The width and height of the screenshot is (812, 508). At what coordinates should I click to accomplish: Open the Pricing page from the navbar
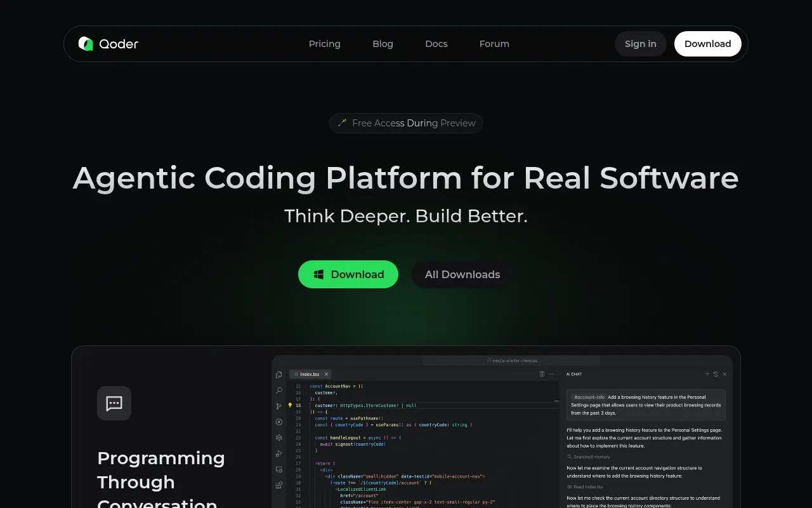324,44
